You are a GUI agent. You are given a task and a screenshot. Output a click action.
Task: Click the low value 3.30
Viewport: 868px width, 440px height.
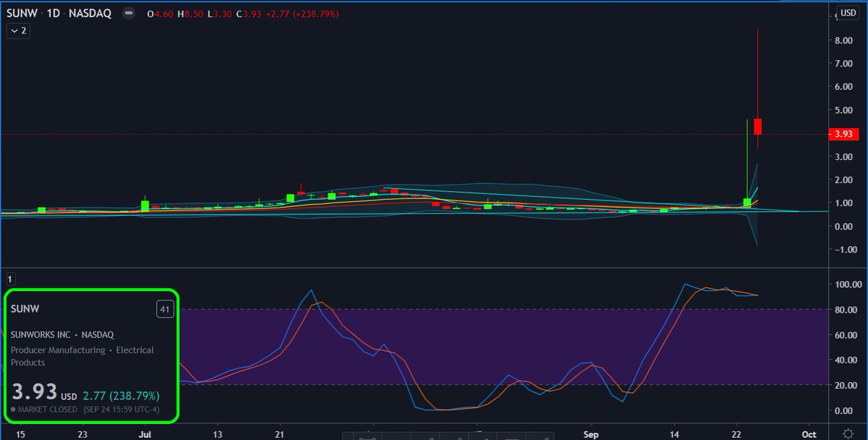pos(224,14)
